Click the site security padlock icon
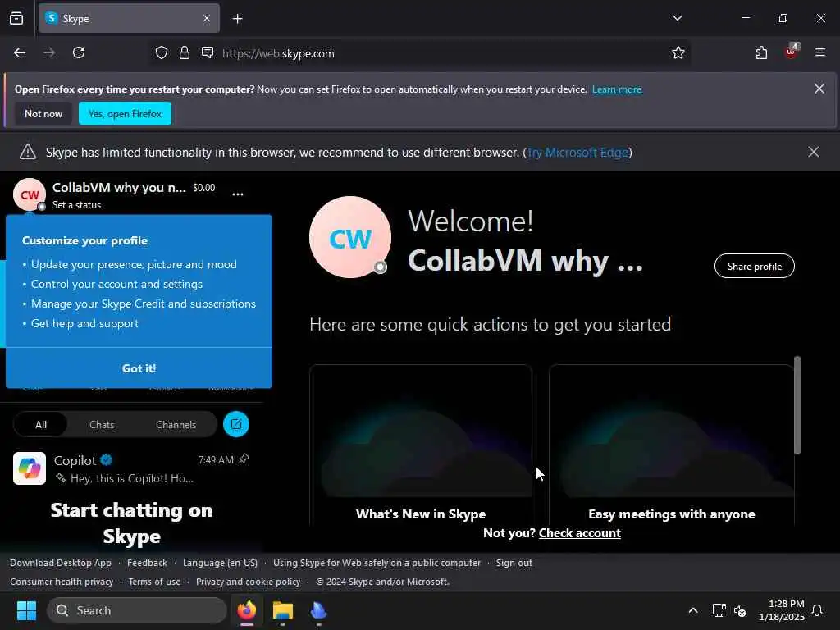This screenshot has width=840, height=630. point(185,53)
